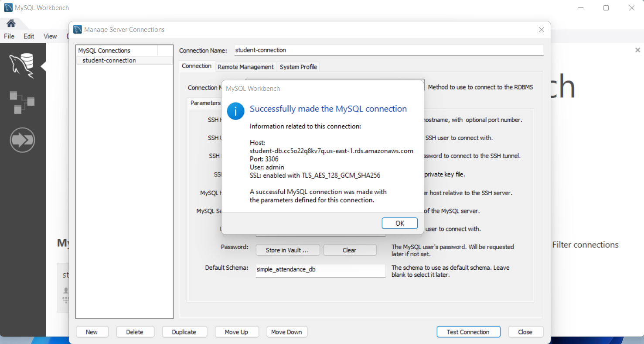Viewport: 644px width, 344px height.
Task: Click the 'Password:' label
Action: coord(235,247)
